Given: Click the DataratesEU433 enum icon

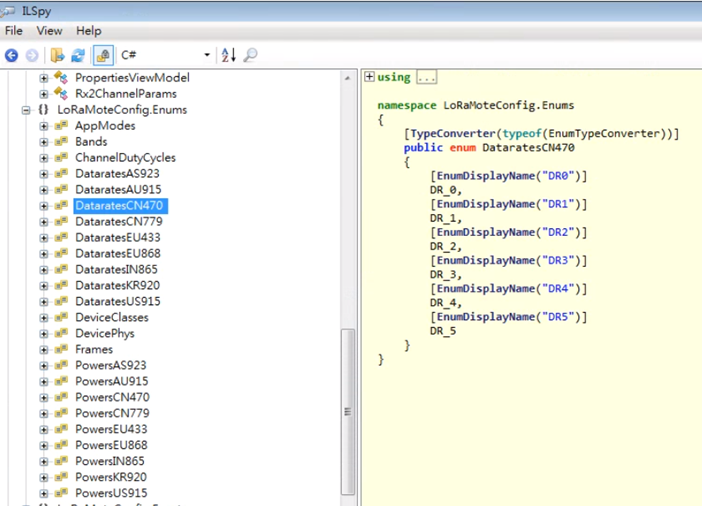Looking at the screenshot, I should click(x=61, y=238).
